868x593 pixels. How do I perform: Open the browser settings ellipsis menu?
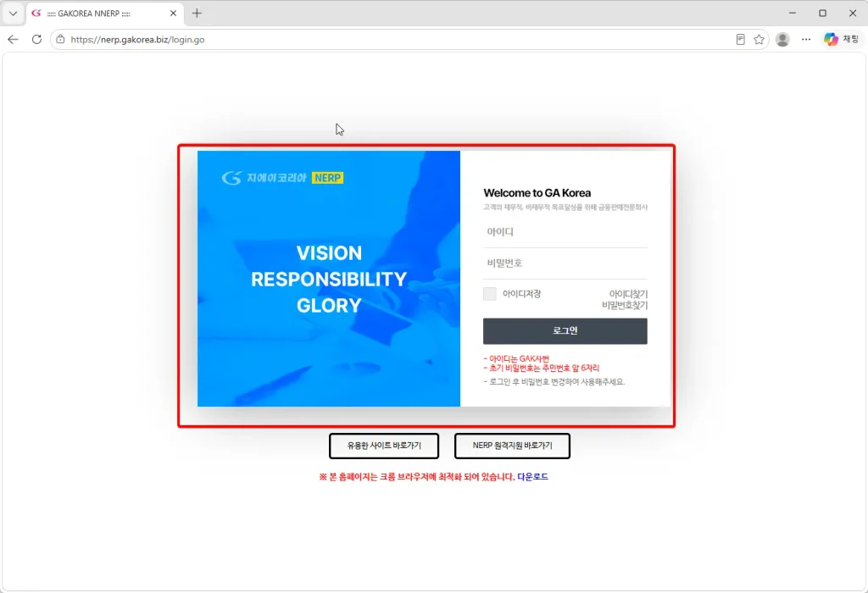tap(806, 39)
